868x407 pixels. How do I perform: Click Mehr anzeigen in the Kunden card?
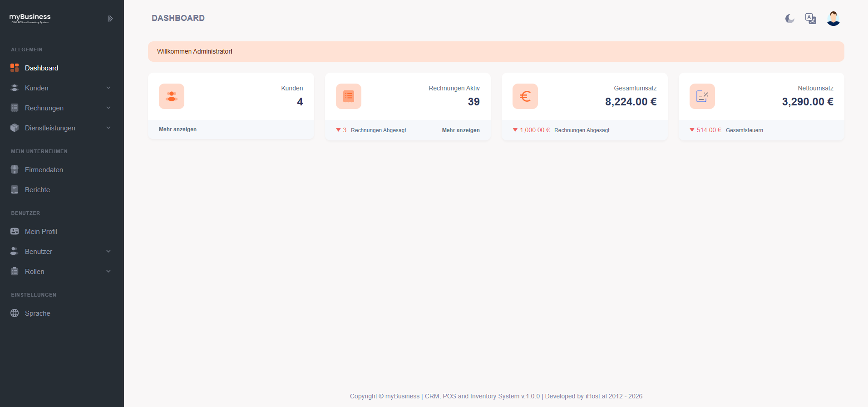pos(178,129)
